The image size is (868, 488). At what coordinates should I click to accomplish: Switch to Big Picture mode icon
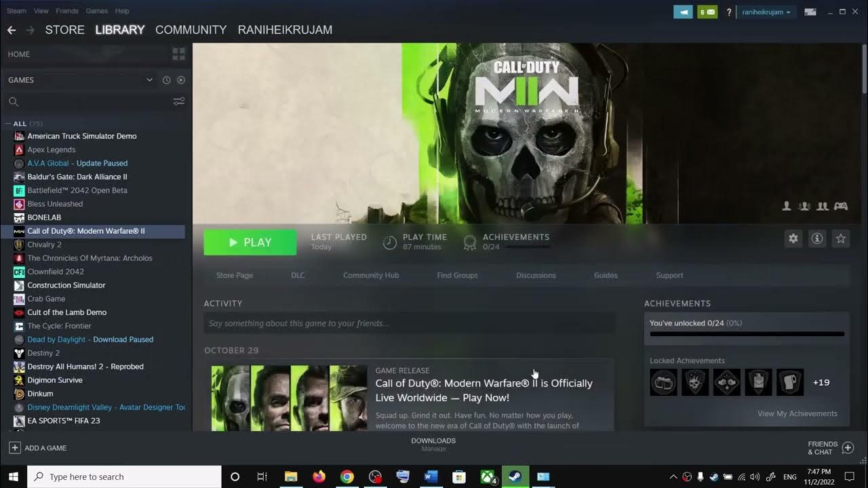(x=810, y=12)
